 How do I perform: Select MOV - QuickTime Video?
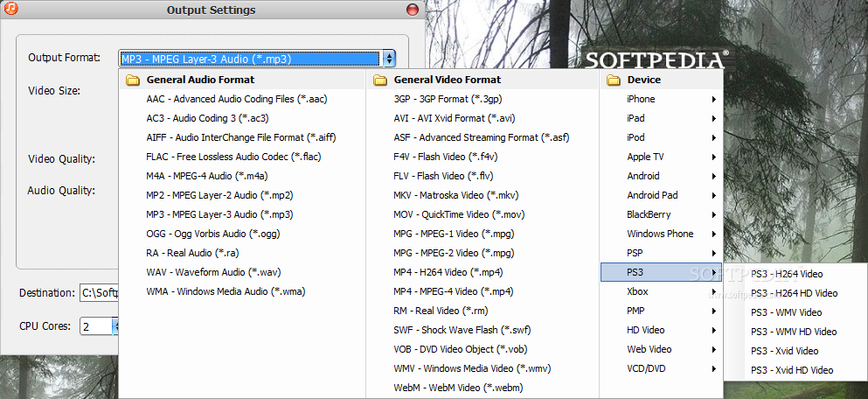tap(459, 214)
